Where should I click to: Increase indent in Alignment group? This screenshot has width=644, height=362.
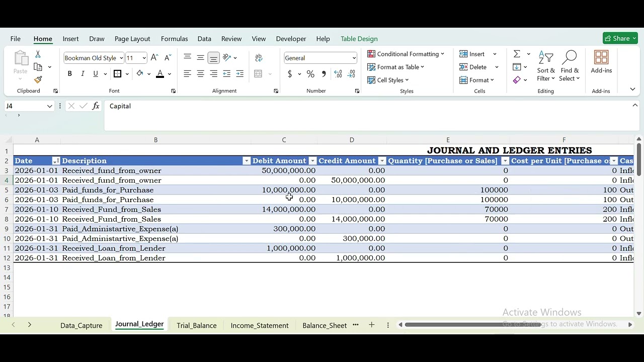(x=240, y=74)
